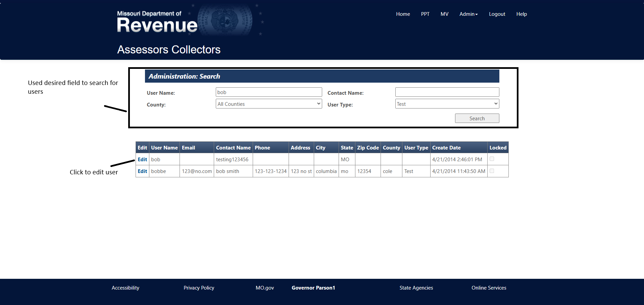Open Online Services in the footer

[x=489, y=288]
